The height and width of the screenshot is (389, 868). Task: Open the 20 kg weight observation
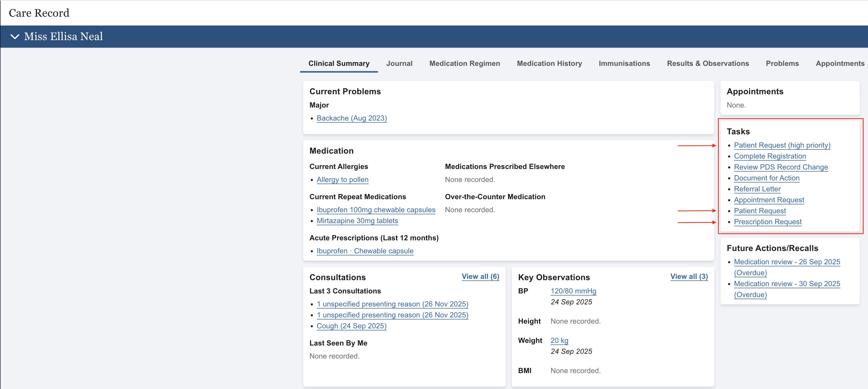(559, 341)
